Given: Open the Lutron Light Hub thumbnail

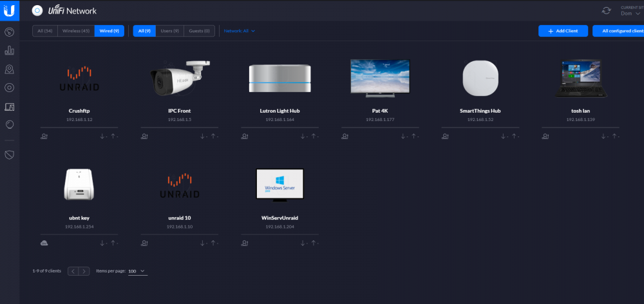Looking at the screenshot, I should click(x=279, y=79).
